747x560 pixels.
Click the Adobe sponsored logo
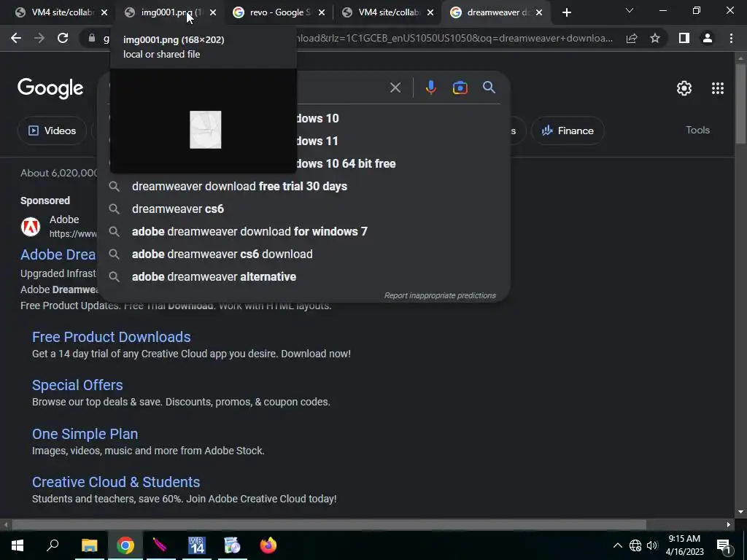coord(31,227)
